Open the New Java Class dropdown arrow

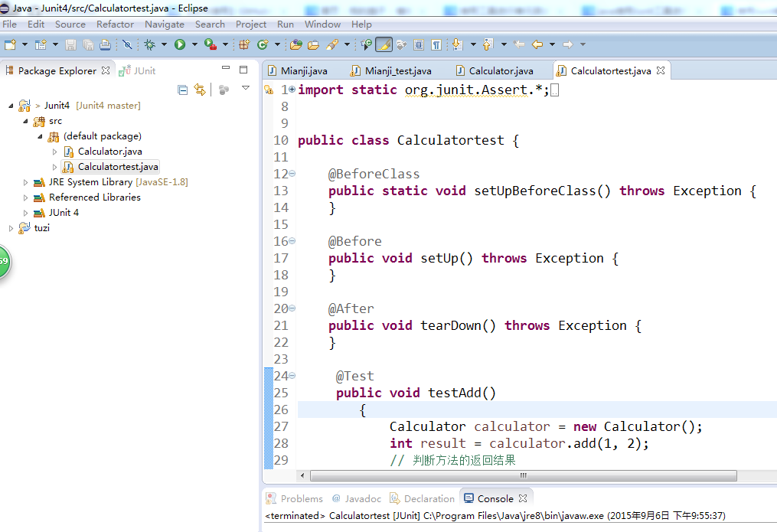pyautogui.click(x=277, y=44)
